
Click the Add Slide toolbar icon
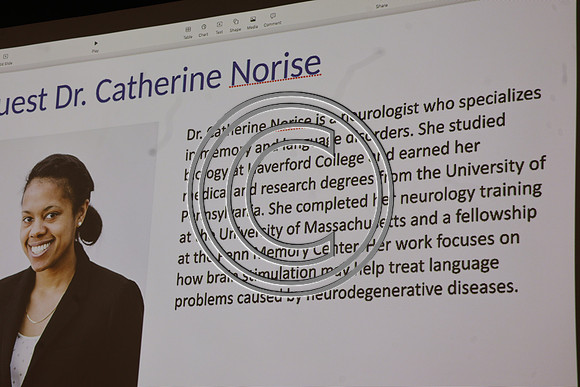click(x=6, y=59)
